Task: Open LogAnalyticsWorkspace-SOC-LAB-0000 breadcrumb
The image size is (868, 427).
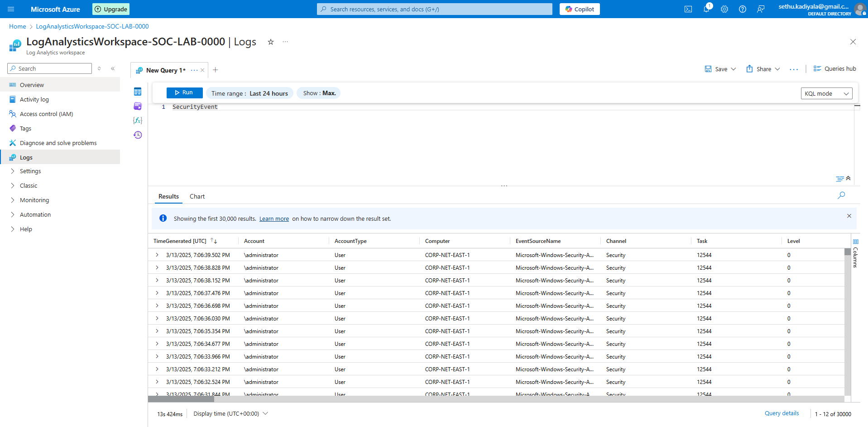Action: coord(92,26)
